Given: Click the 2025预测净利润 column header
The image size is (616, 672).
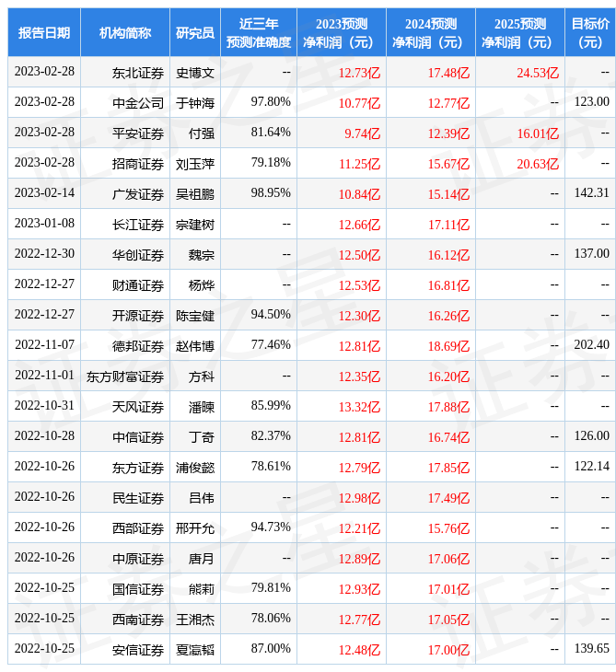Looking at the screenshot, I should 520,32.
